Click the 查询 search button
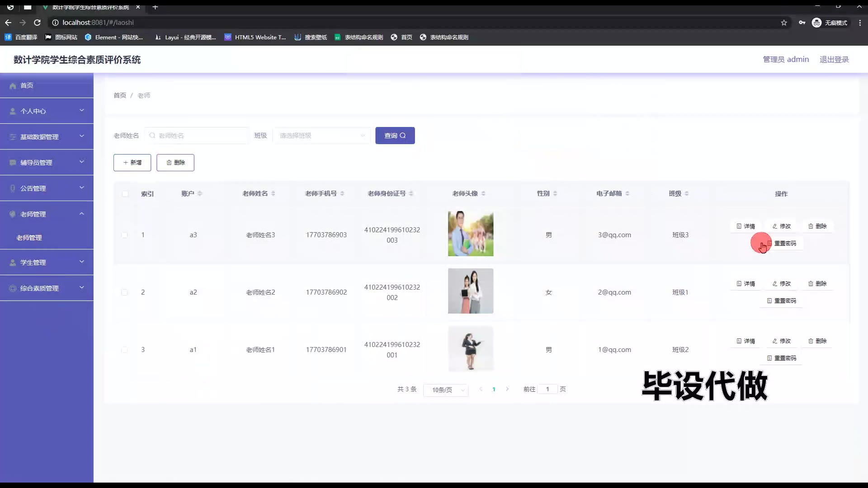This screenshot has width=868, height=488. pyautogui.click(x=395, y=136)
